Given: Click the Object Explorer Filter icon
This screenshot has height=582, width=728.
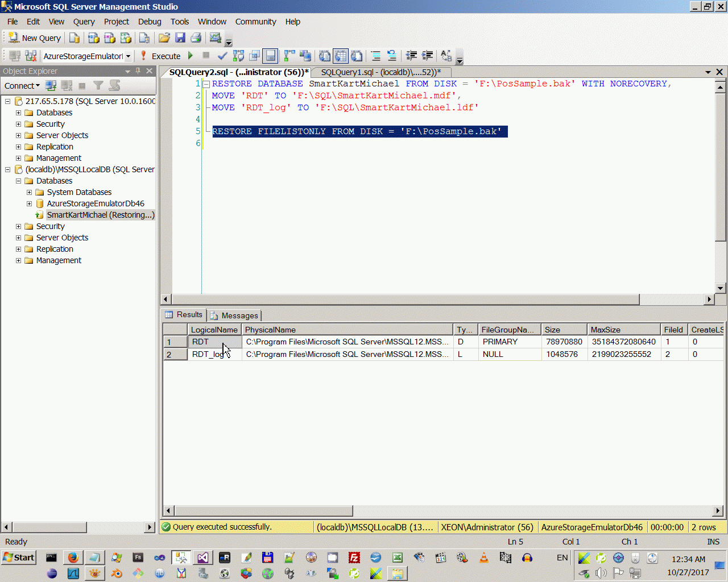Looking at the screenshot, I should point(98,86).
